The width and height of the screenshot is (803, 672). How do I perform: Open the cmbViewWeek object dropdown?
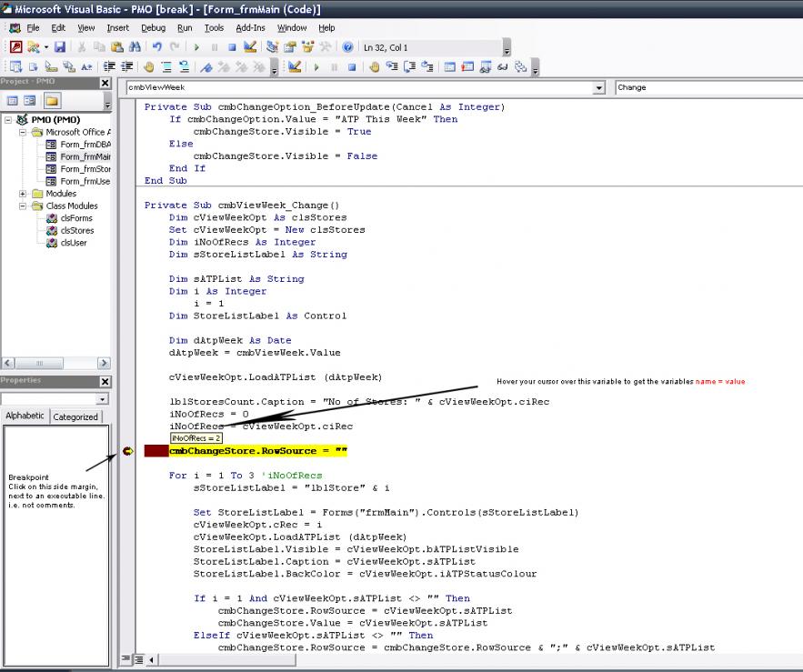coord(598,88)
